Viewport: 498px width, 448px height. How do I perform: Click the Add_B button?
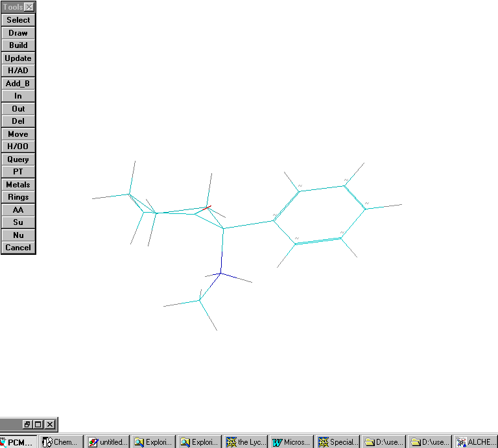[18, 84]
